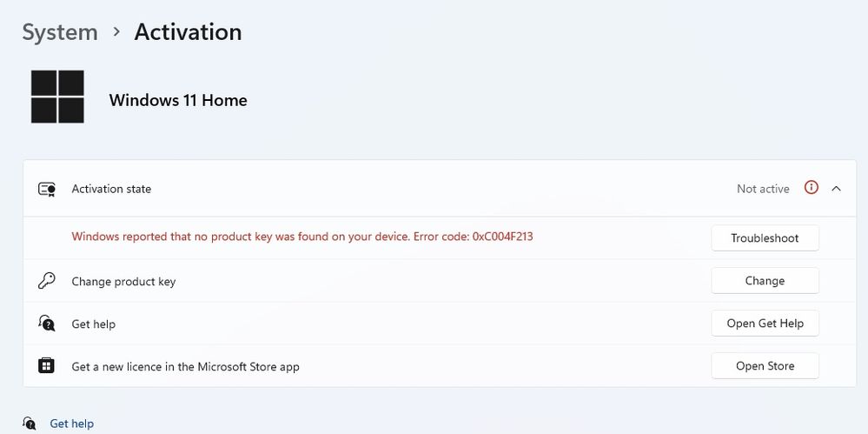
Task: Click the Change product key row label
Action: pos(123,282)
